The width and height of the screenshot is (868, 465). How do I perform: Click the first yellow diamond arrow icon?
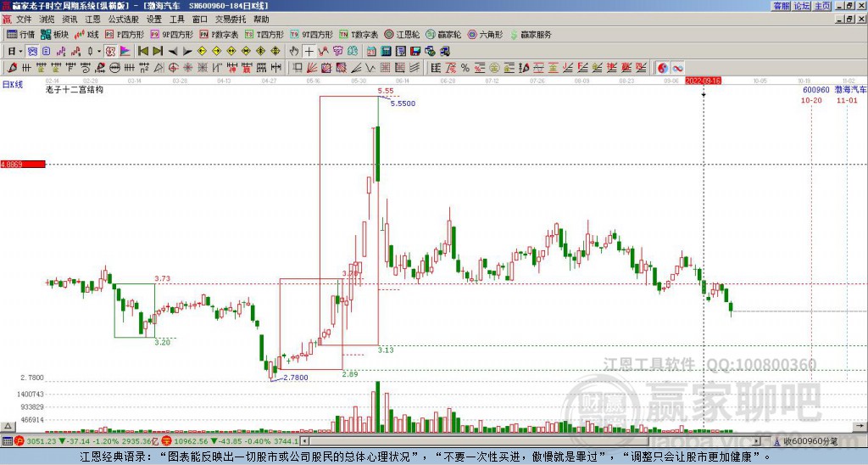202,52
